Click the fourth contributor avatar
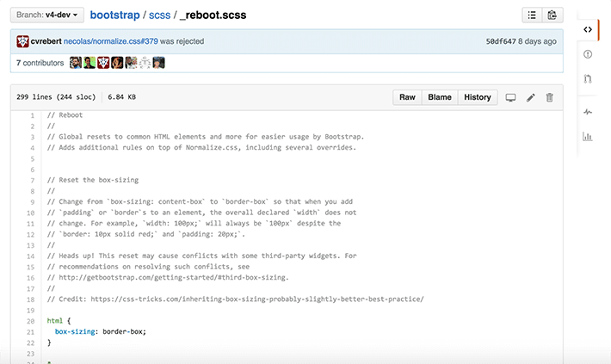The image size is (611, 364). point(117,63)
